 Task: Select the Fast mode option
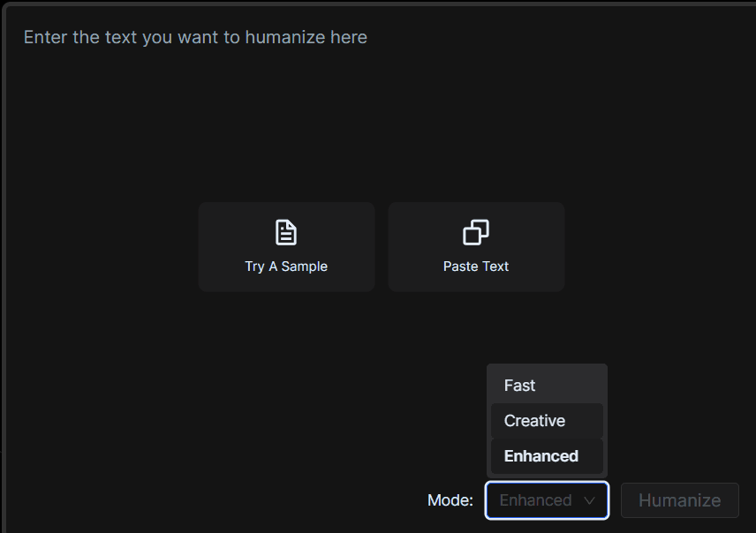[x=547, y=386]
